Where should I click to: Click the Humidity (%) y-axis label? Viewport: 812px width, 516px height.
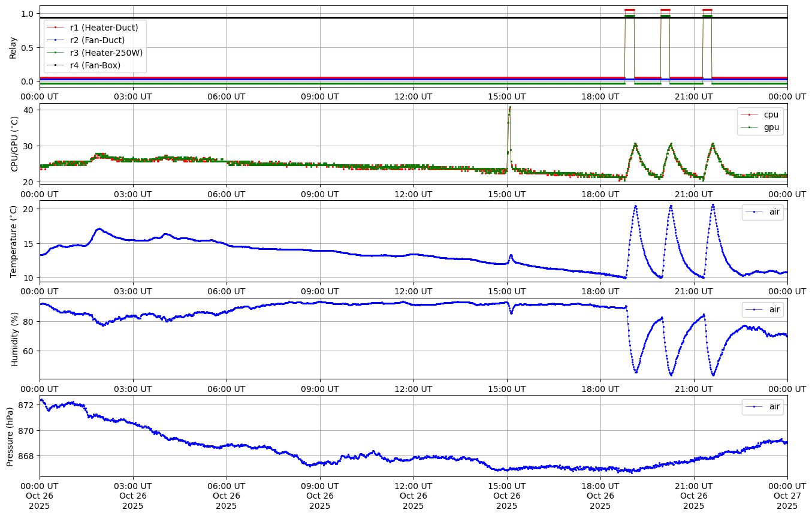(15, 338)
